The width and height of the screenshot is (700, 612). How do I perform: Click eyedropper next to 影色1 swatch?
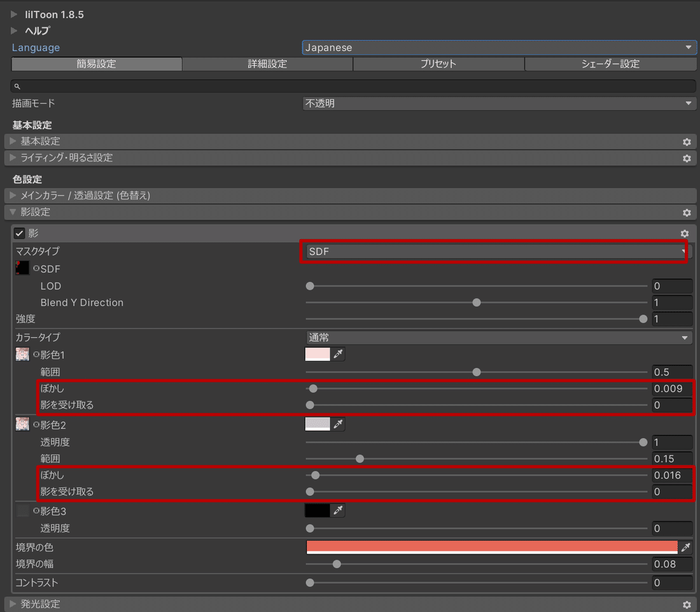[x=338, y=354]
